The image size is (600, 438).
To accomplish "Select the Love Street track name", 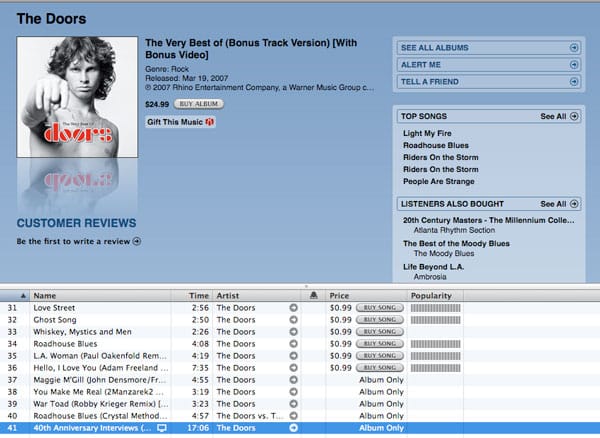I will (54, 308).
